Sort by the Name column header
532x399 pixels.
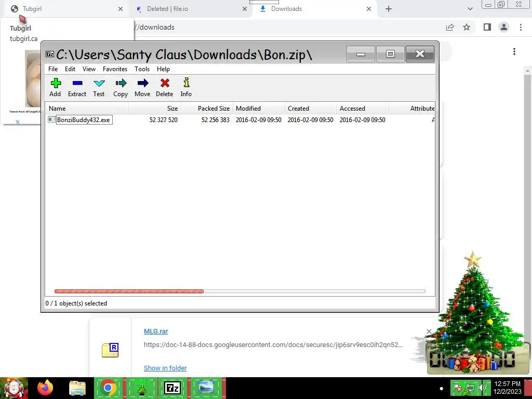pyautogui.click(x=87, y=109)
